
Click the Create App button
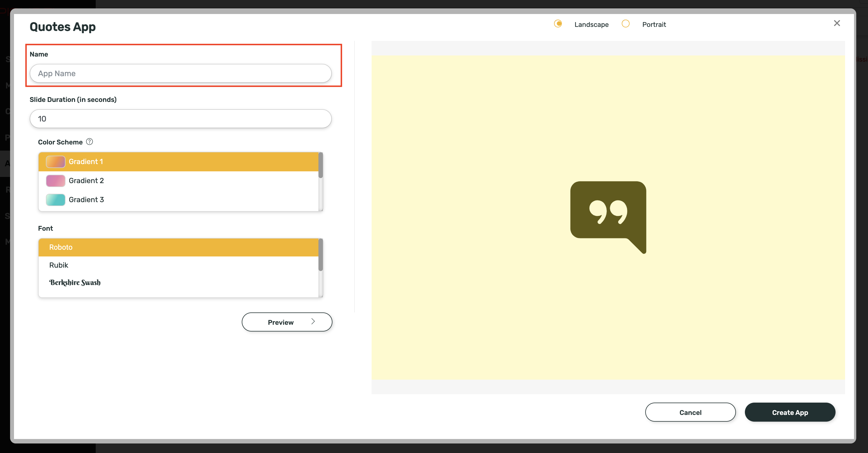point(790,412)
